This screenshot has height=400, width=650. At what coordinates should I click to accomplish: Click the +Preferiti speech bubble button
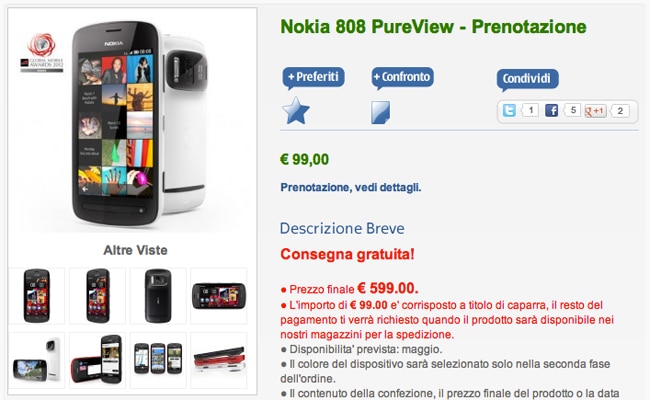point(313,78)
